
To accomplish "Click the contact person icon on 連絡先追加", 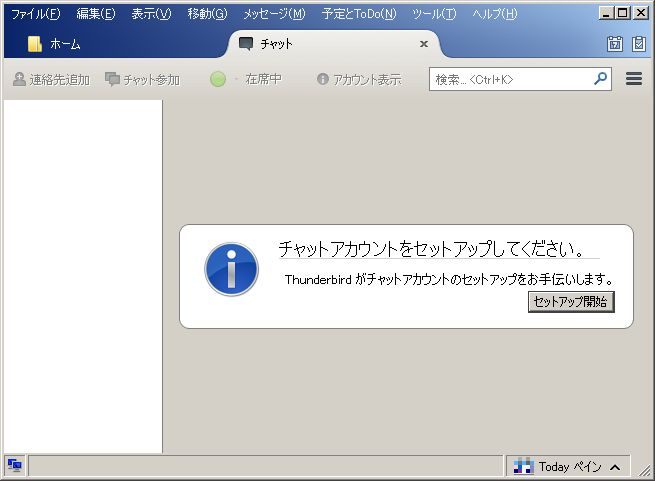I will pos(19,79).
